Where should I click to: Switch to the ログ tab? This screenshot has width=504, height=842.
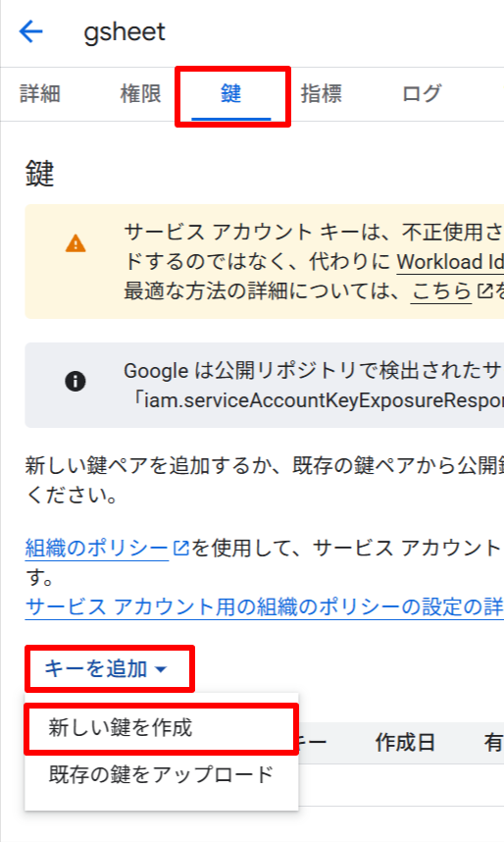click(422, 94)
